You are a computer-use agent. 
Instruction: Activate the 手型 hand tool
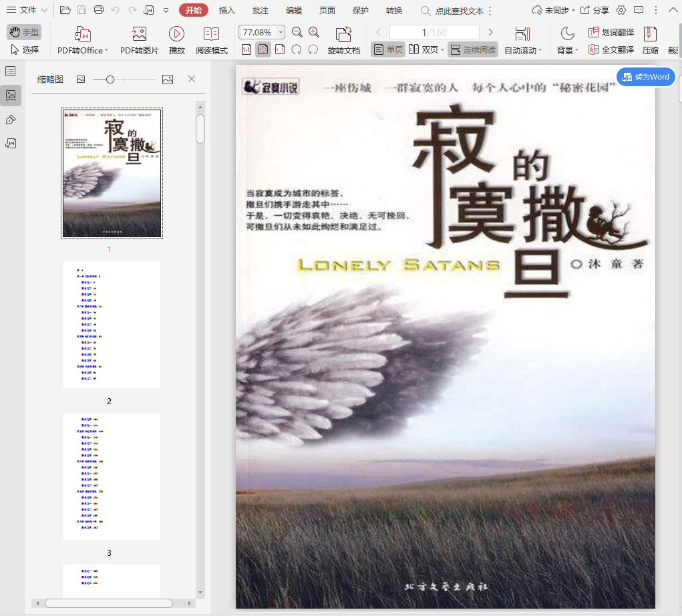[x=24, y=32]
